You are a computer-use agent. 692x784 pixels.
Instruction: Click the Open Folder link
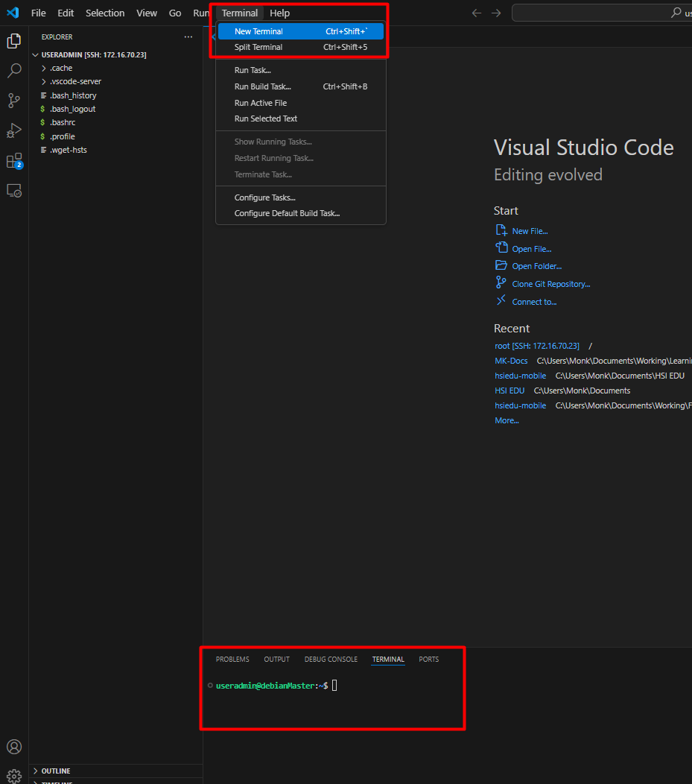coord(536,266)
